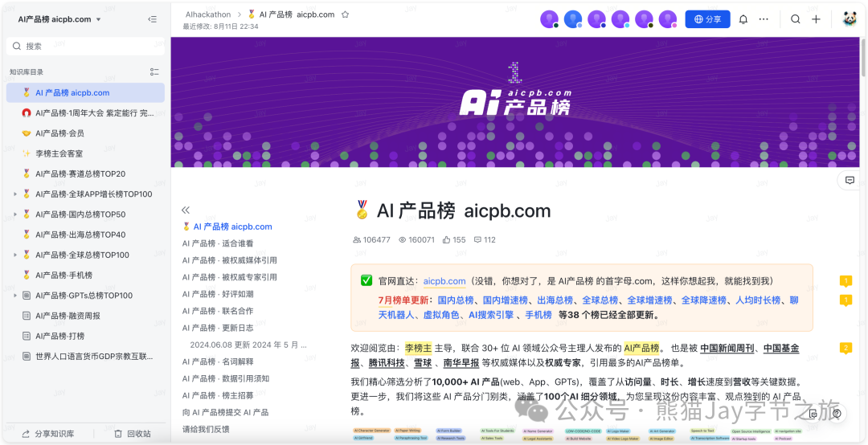Viewport: 868px width, 445px height.
Task: Open notifications bell icon
Action: pyautogui.click(x=743, y=19)
